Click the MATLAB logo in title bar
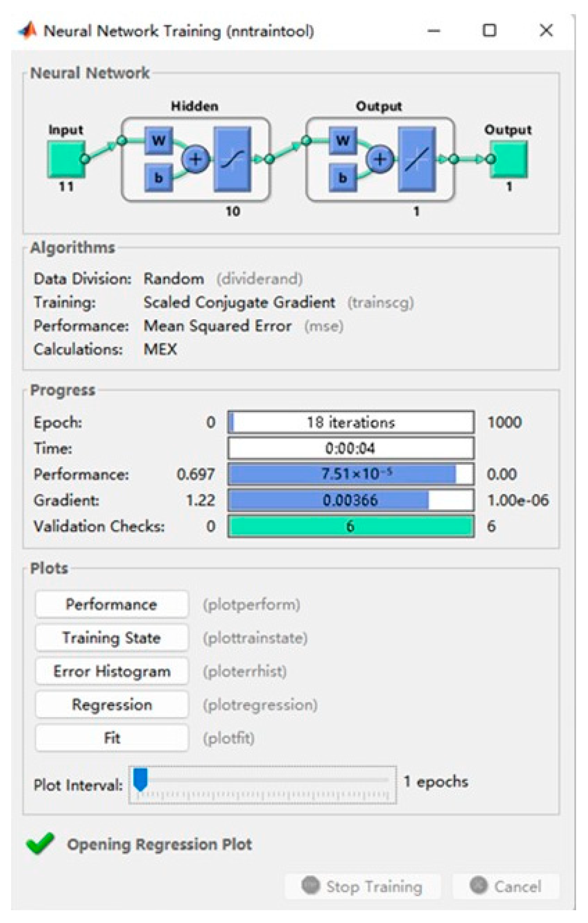 click(28, 31)
